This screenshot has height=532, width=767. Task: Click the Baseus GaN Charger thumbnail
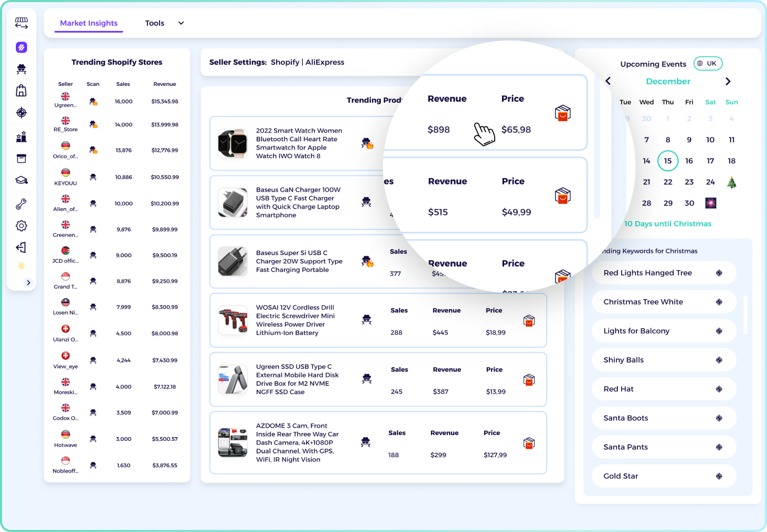click(233, 202)
